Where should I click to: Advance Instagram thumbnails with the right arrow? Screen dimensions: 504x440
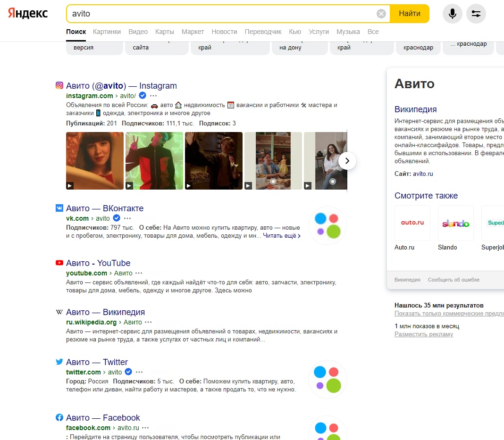tap(347, 161)
